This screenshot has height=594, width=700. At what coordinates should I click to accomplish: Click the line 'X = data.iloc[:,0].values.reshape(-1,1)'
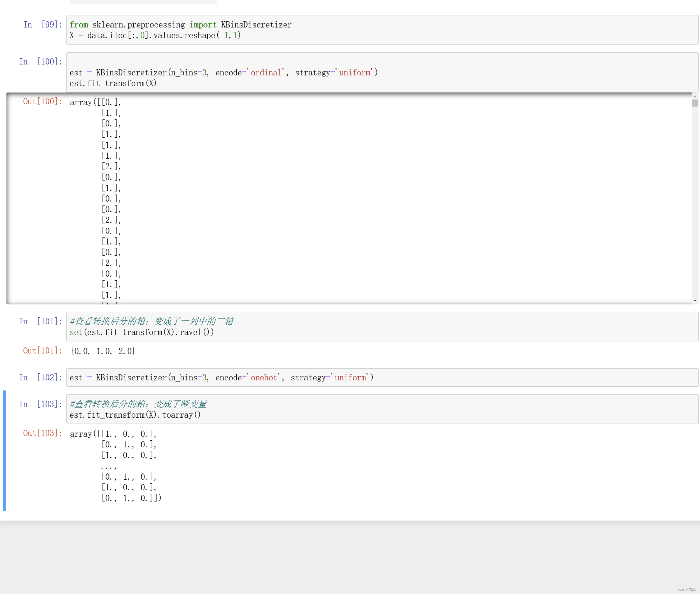(x=155, y=35)
